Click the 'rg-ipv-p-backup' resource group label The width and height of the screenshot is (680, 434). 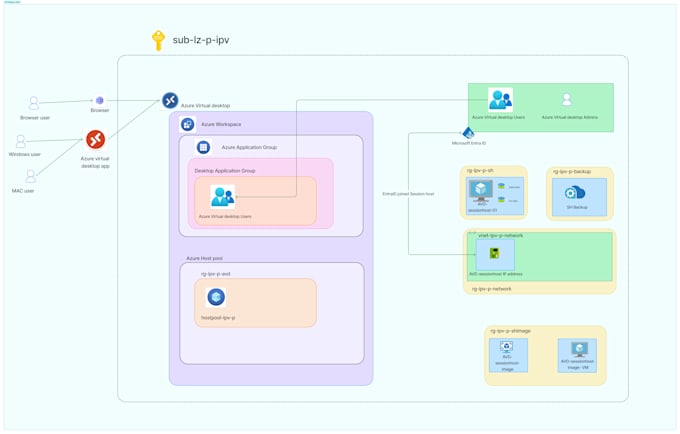(572, 172)
